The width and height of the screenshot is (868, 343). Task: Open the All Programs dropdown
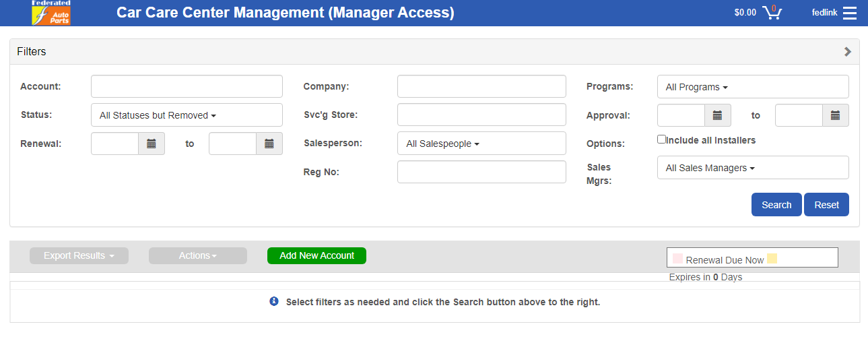753,87
